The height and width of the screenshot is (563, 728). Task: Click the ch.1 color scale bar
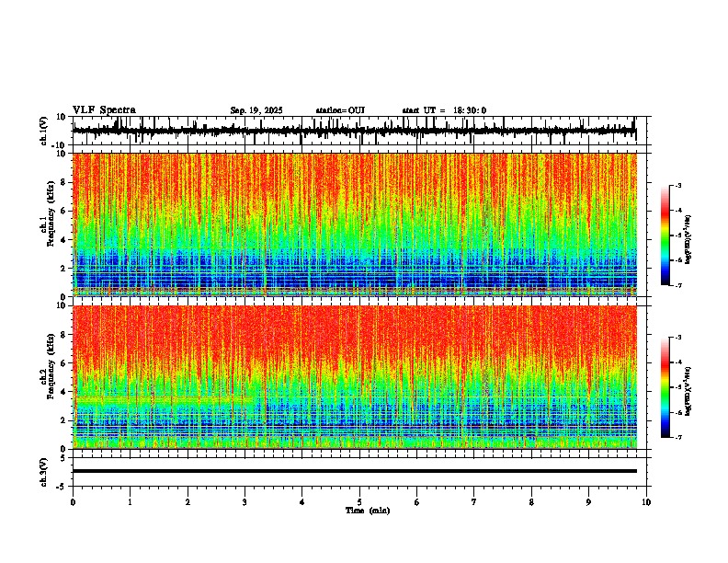(665, 236)
